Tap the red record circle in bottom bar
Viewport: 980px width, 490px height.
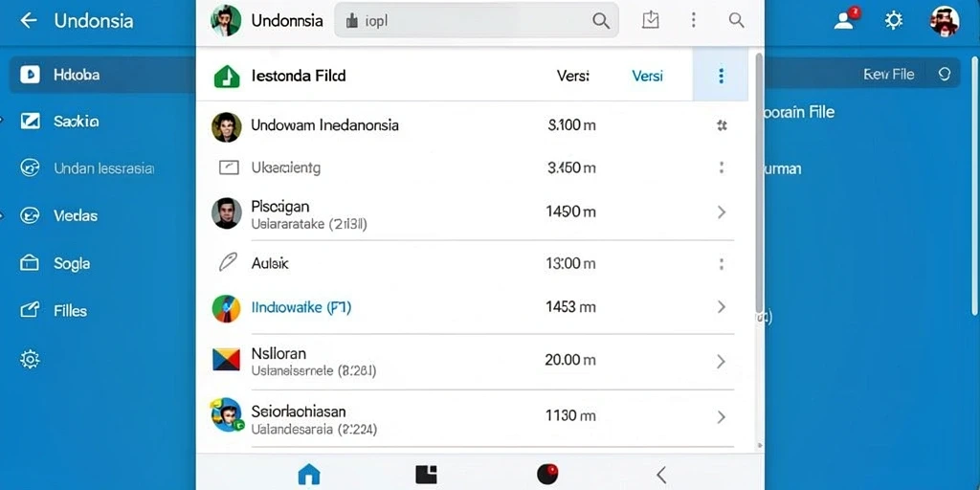pyautogui.click(x=547, y=475)
